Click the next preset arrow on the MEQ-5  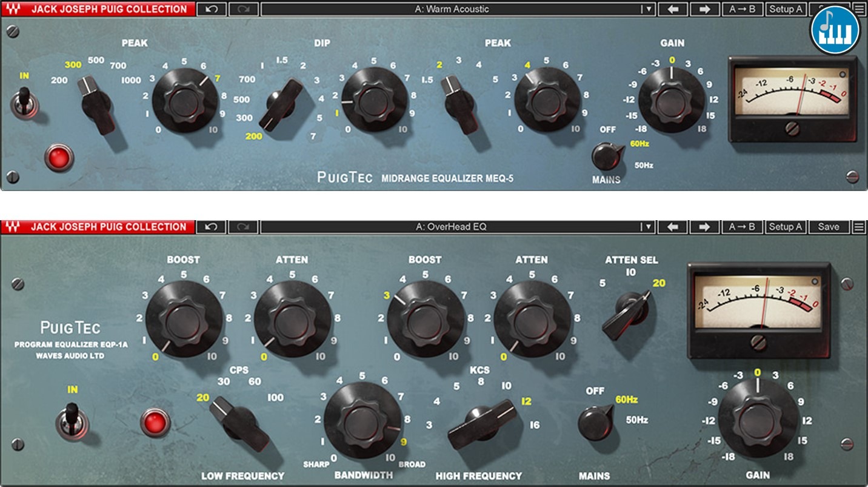(x=704, y=9)
